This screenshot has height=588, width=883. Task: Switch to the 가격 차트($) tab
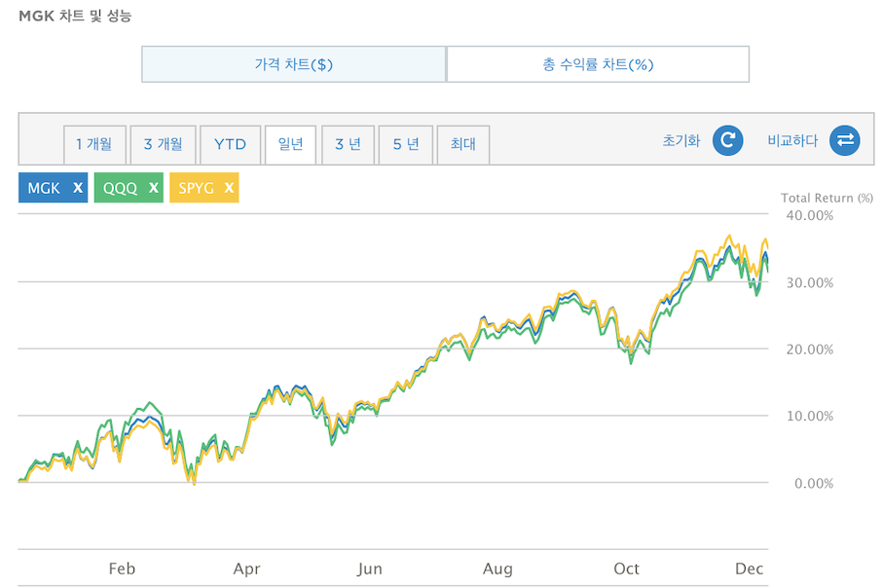[294, 64]
